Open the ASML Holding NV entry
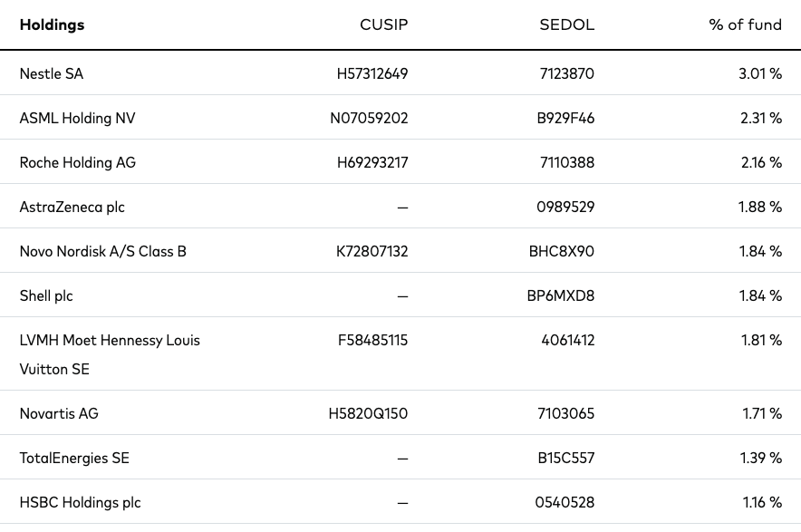 (77, 118)
